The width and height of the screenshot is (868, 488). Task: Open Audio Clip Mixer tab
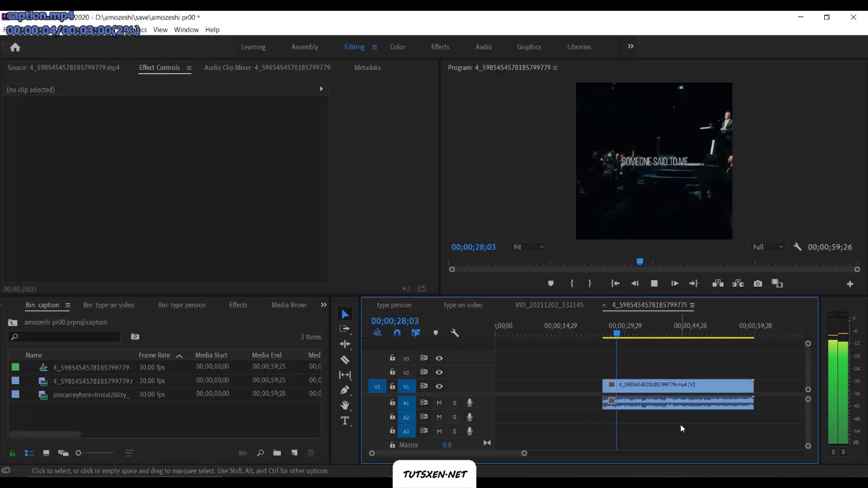tap(267, 67)
